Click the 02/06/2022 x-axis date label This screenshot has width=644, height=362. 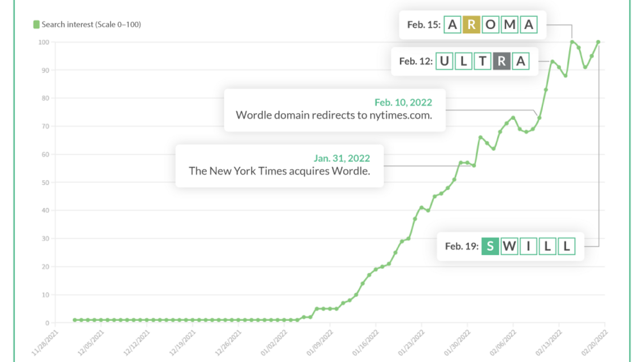point(503,343)
